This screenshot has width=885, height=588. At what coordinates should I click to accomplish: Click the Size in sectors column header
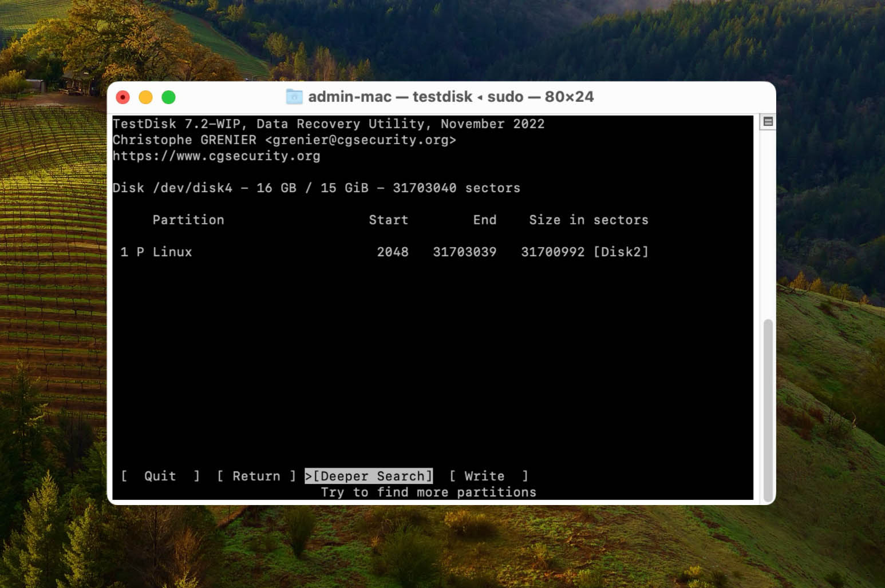[x=589, y=220]
